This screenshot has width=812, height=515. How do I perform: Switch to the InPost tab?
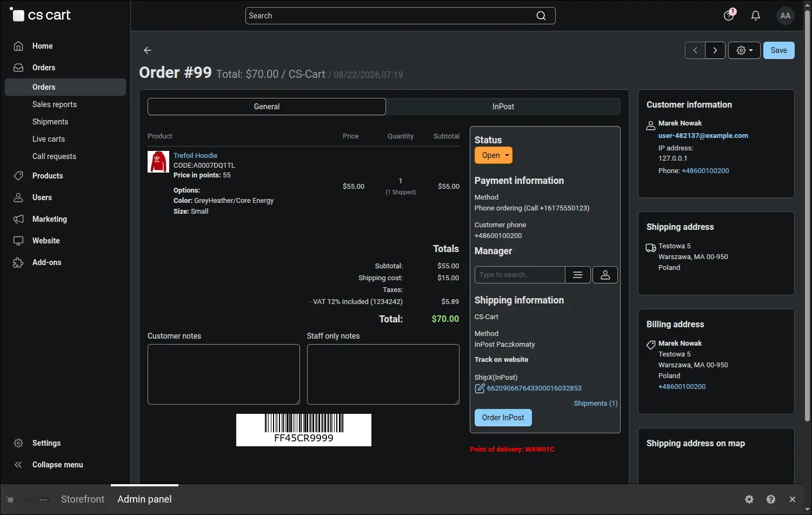(x=503, y=107)
